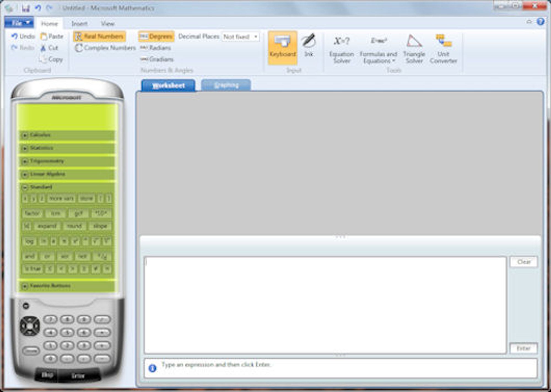The width and height of the screenshot is (551, 392).
Task: Switch to the Graphing tab
Action: coord(226,85)
